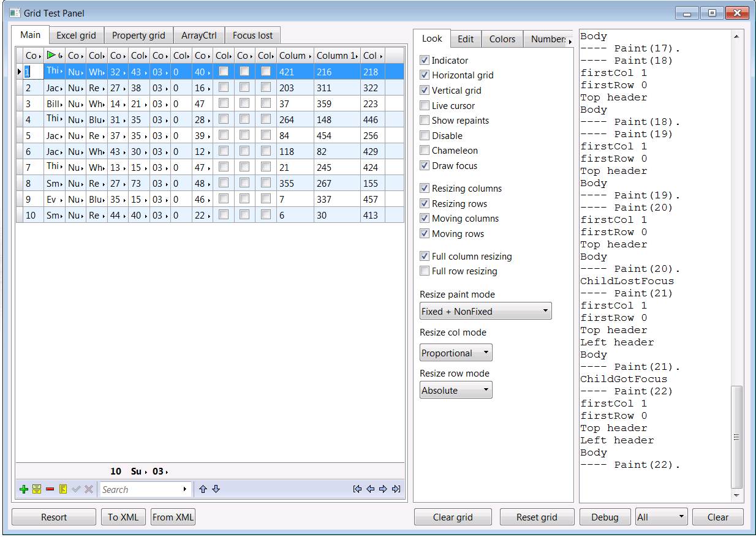Uncheck the Horizontal grid option
The width and height of the screenshot is (756, 537).
point(425,75)
